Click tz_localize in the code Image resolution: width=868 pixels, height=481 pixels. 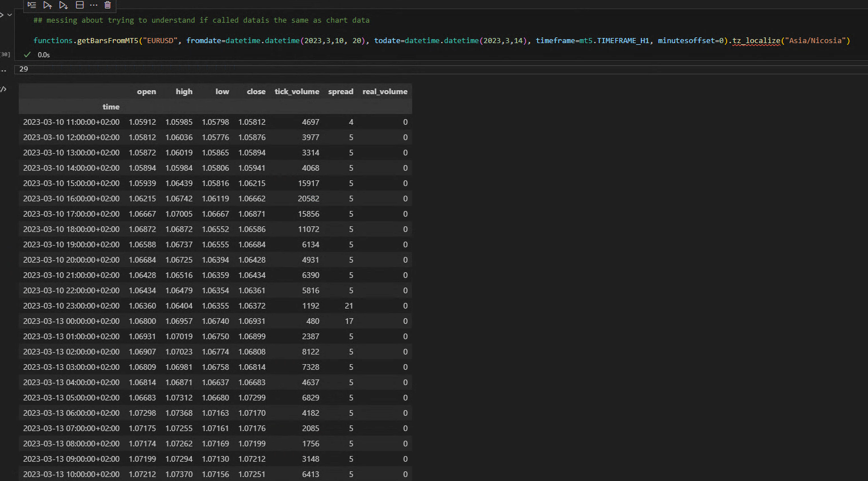(756, 40)
